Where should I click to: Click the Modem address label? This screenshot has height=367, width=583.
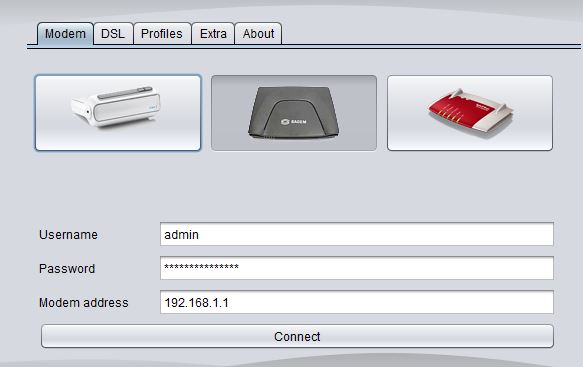coord(84,302)
